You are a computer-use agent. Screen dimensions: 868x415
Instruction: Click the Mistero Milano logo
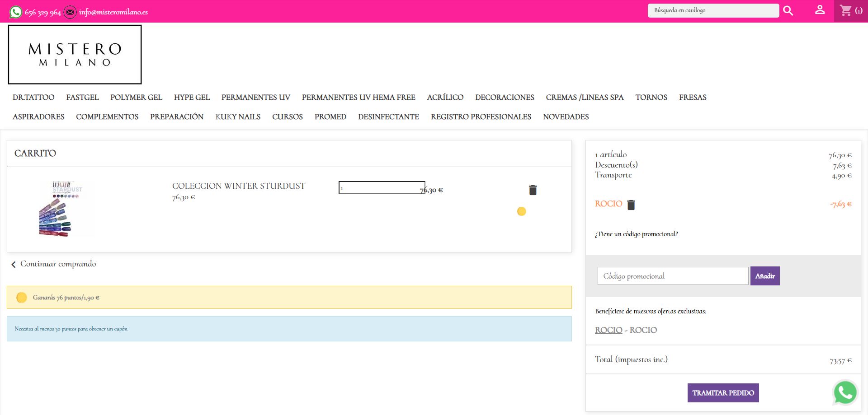click(x=75, y=55)
